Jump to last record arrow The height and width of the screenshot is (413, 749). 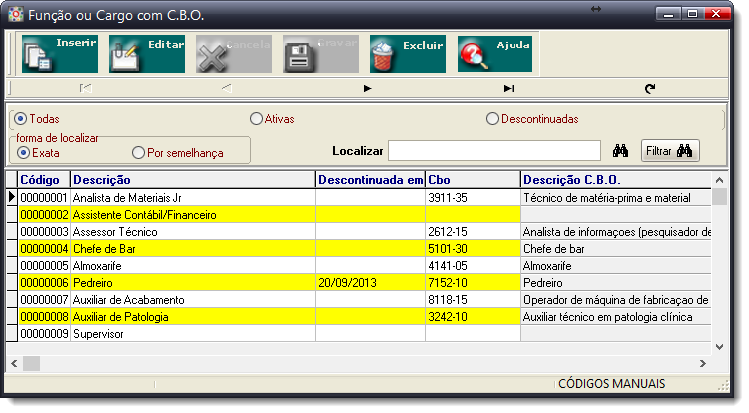point(509,88)
